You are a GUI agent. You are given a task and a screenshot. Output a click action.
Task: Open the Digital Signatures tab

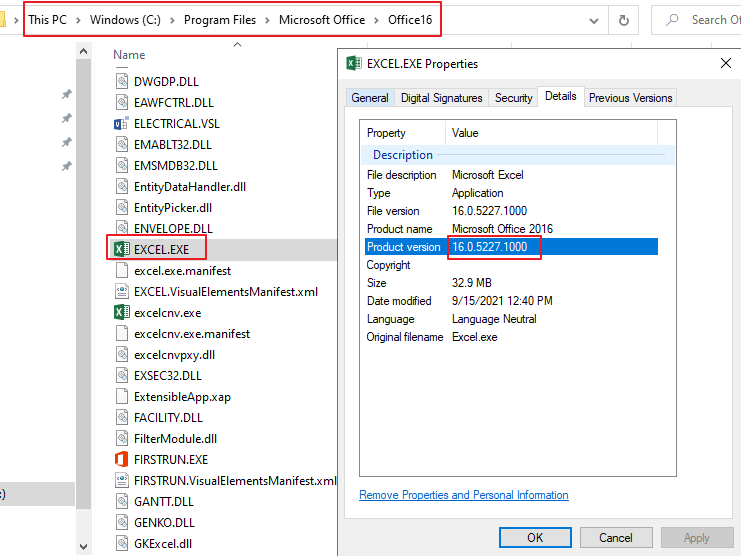pos(441,98)
